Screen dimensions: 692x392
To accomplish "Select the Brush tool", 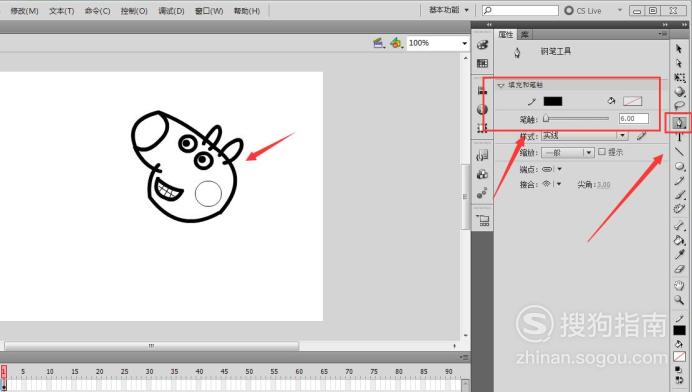I will [679, 195].
